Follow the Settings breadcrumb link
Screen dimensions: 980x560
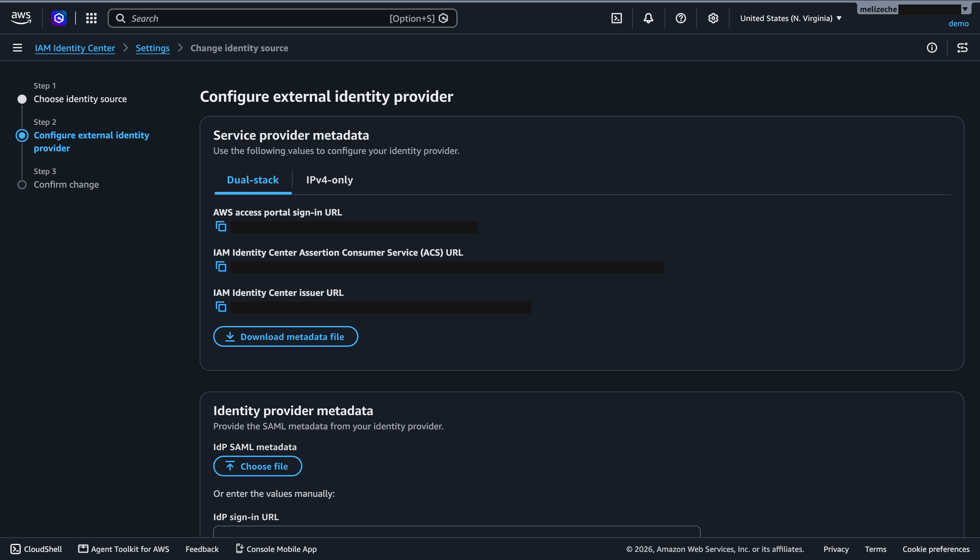point(153,48)
